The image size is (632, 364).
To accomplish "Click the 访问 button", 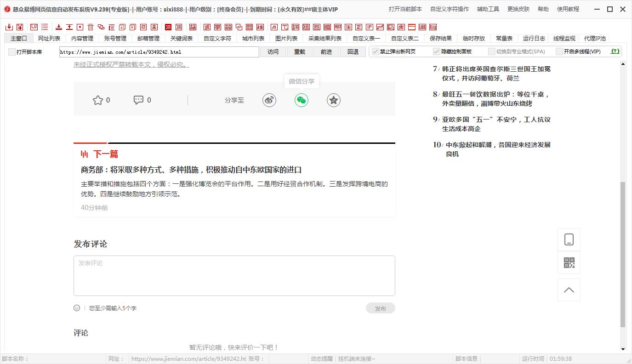I will tap(273, 52).
